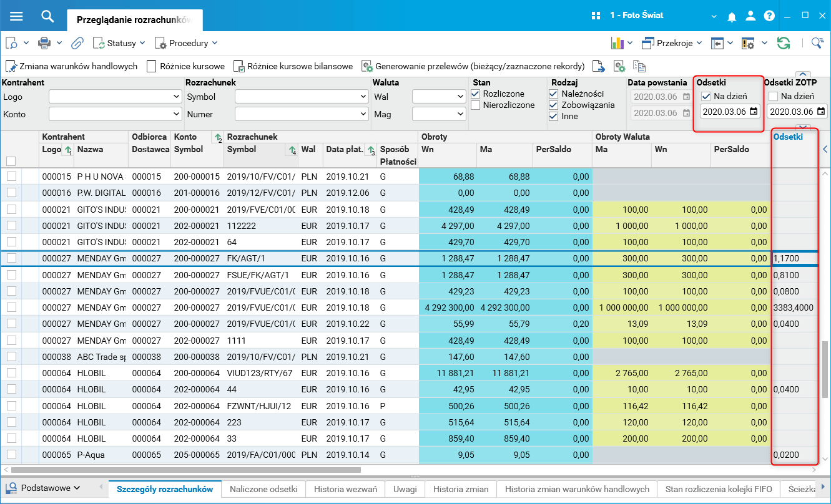Open the hamburger main menu

point(16,16)
